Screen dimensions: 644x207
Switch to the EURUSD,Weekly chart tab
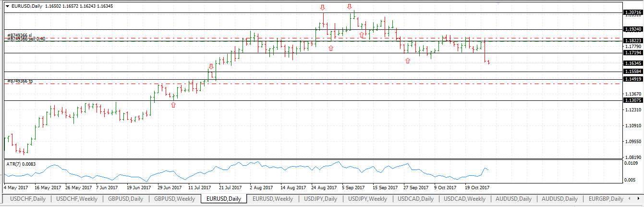click(273, 199)
